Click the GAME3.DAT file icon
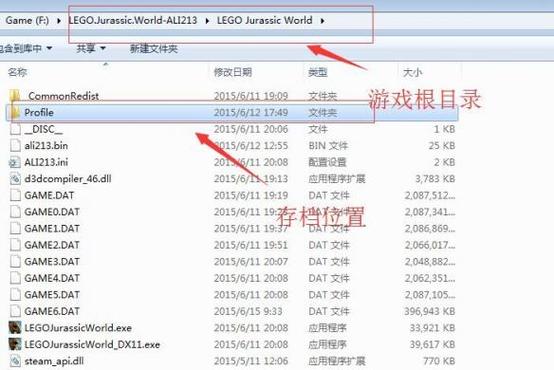 click(15, 262)
